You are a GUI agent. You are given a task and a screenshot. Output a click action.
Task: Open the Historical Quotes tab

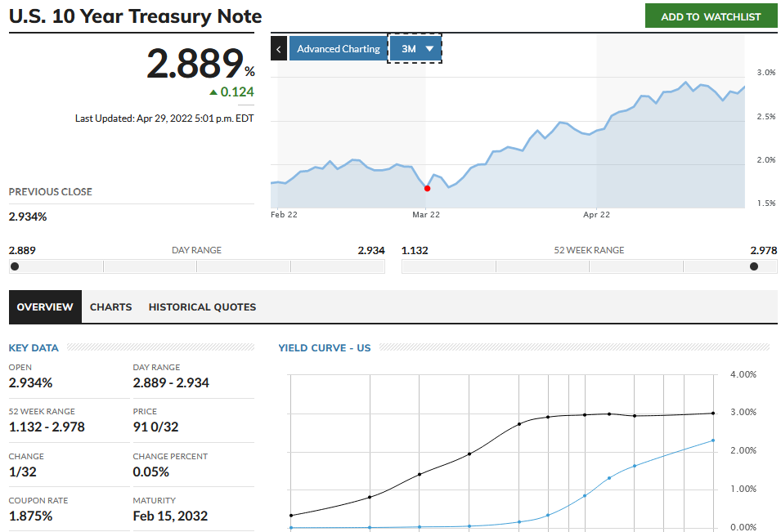(x=202, y=307)
